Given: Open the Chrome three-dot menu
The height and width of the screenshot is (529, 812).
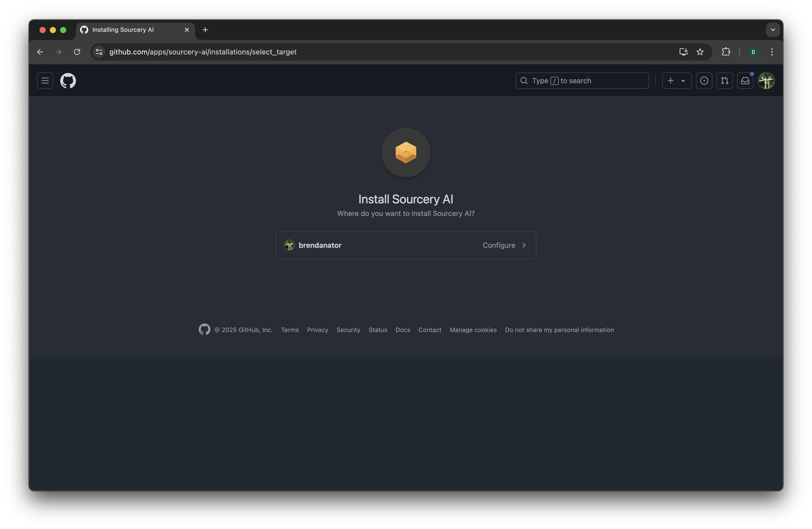Looking at the screenshot, I should 772,52.
